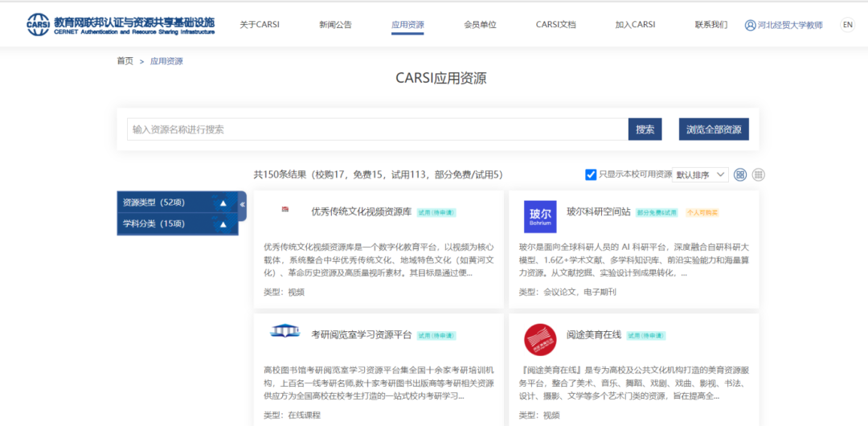
Task: Go to 会员单位 in navigation
Action: click(480, 25)
